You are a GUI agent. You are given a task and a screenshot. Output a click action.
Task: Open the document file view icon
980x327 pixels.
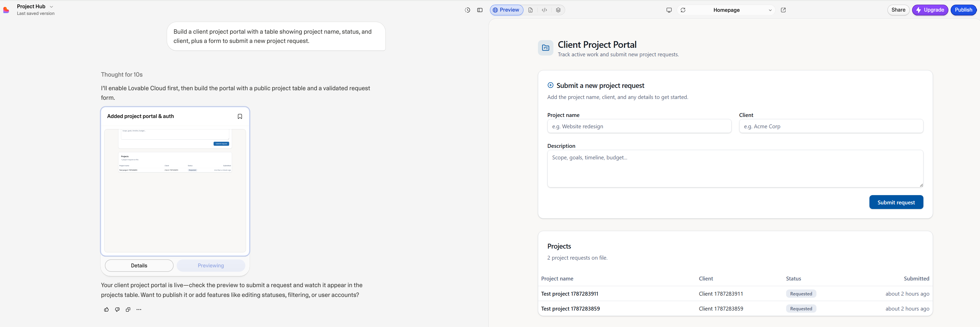(x=530, y=10)
